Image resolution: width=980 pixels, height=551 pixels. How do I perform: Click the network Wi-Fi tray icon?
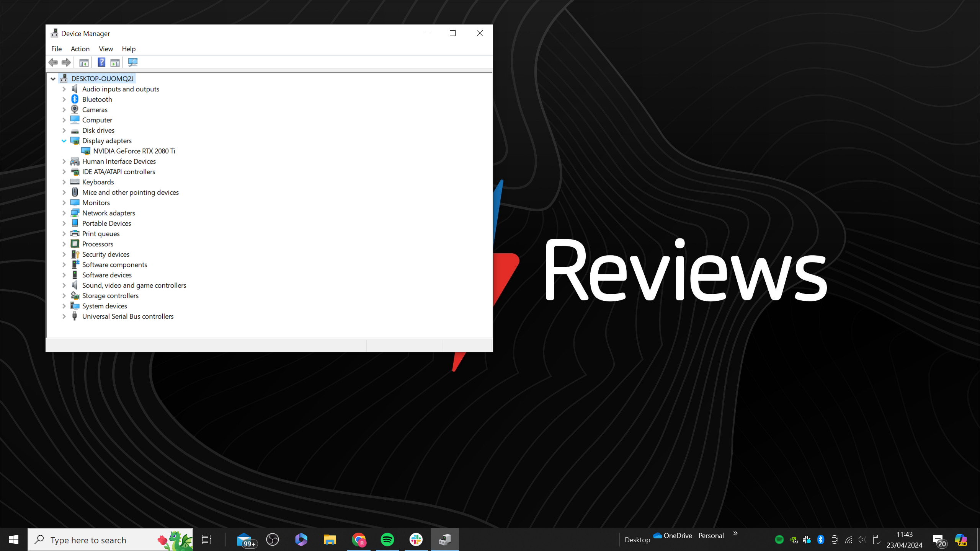(848, 540)
